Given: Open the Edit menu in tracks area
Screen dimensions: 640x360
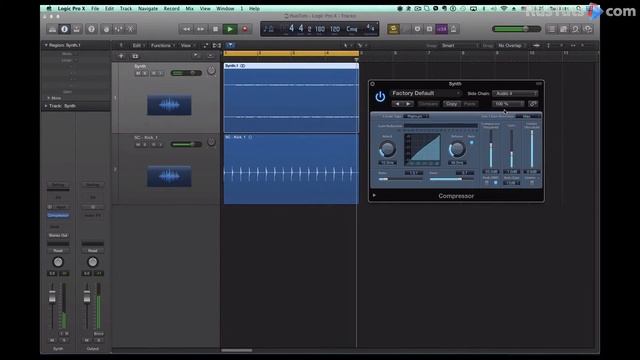Looking at the screenshot, I should coord(138,45).
